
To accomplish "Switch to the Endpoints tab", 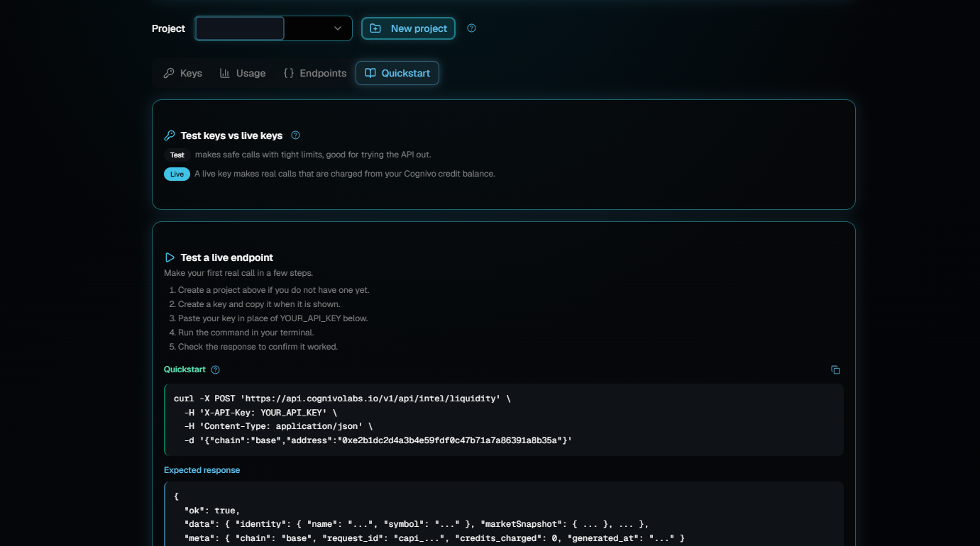I will (x=315, y=73).
